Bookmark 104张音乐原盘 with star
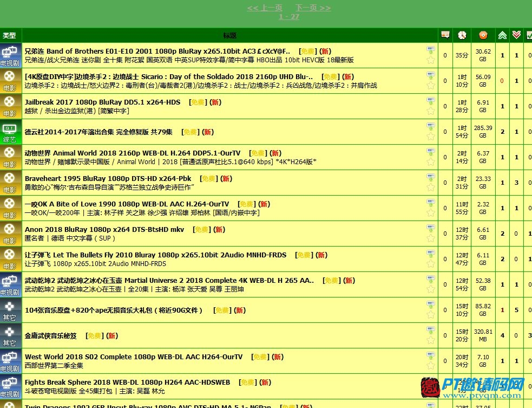Screen dimensions: 532x408 pyautogui.click(x=431, y=315)
